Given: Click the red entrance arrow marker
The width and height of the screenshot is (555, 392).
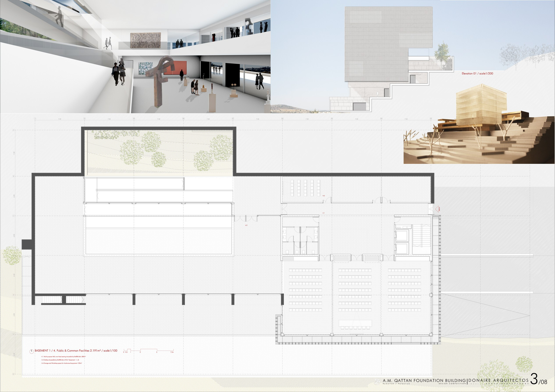Looking at the screenshot, I should pos(437,209).
